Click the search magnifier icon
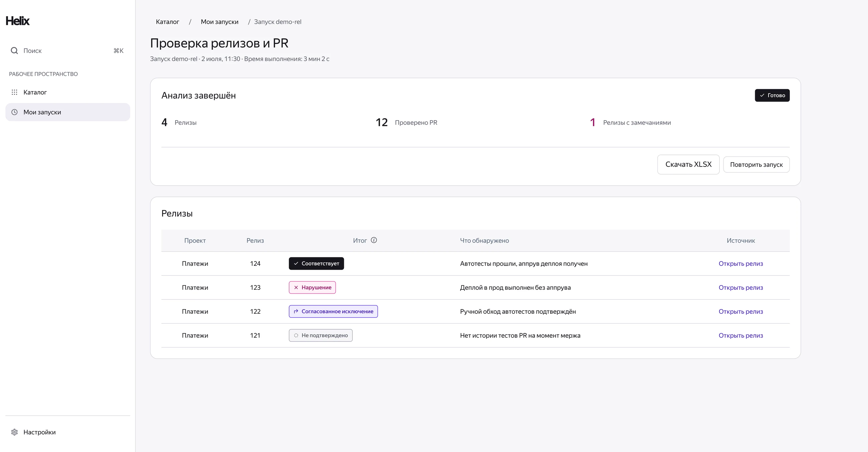868x452 pixels. pos(14,50)
